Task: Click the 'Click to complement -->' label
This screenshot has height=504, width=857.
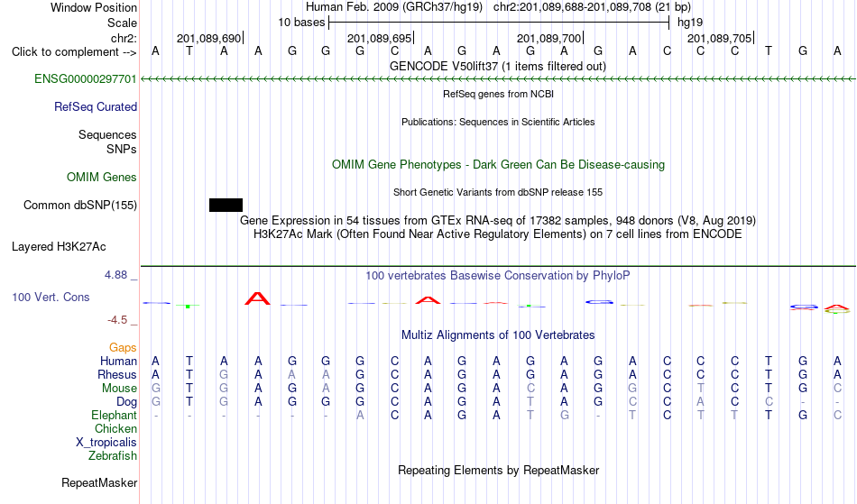Action: pos(74,52)
